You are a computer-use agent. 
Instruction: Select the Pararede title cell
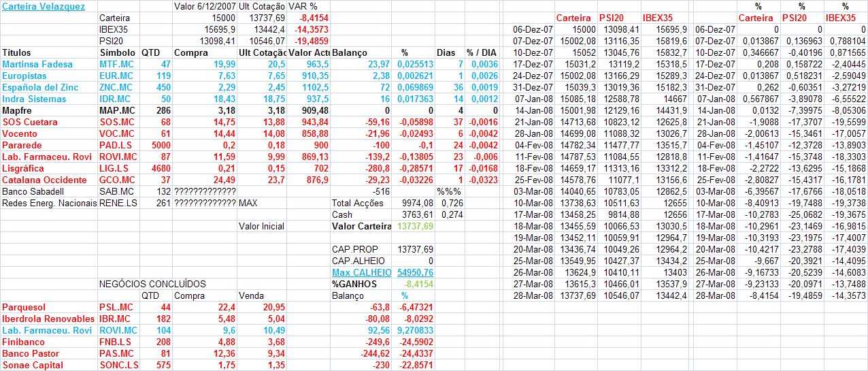(x=22, y=146)
